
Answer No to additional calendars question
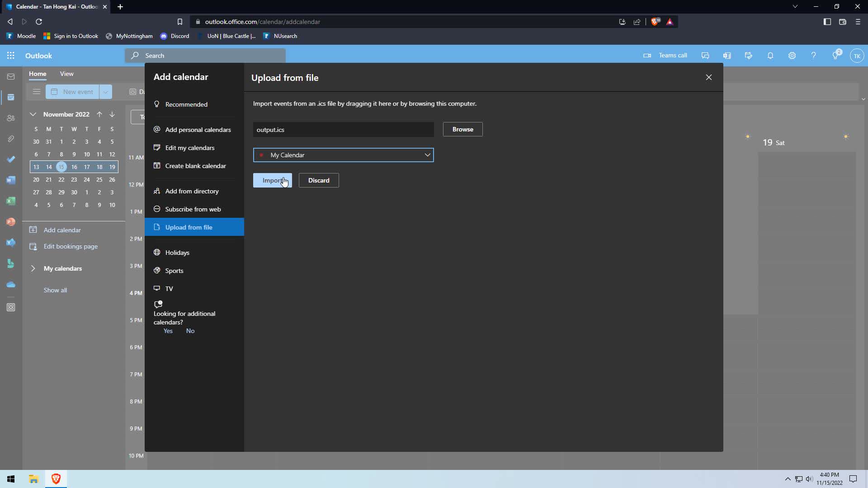coord(190,331)
